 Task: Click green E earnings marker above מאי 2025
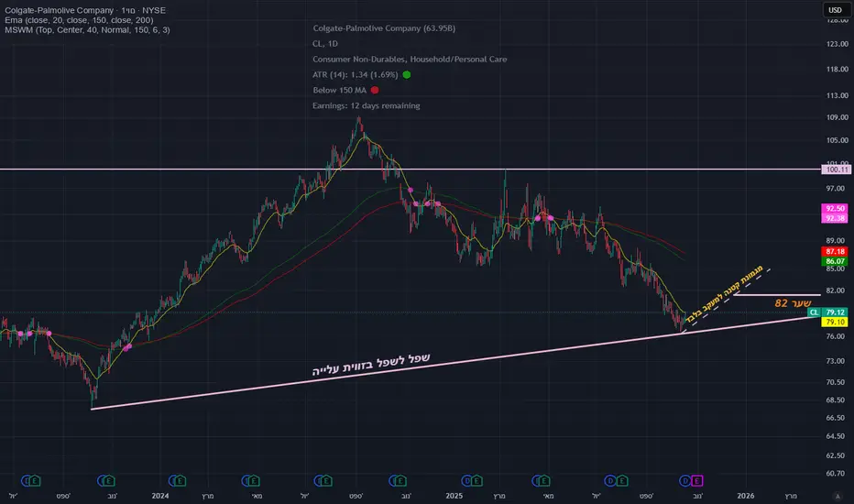point(544,480)
